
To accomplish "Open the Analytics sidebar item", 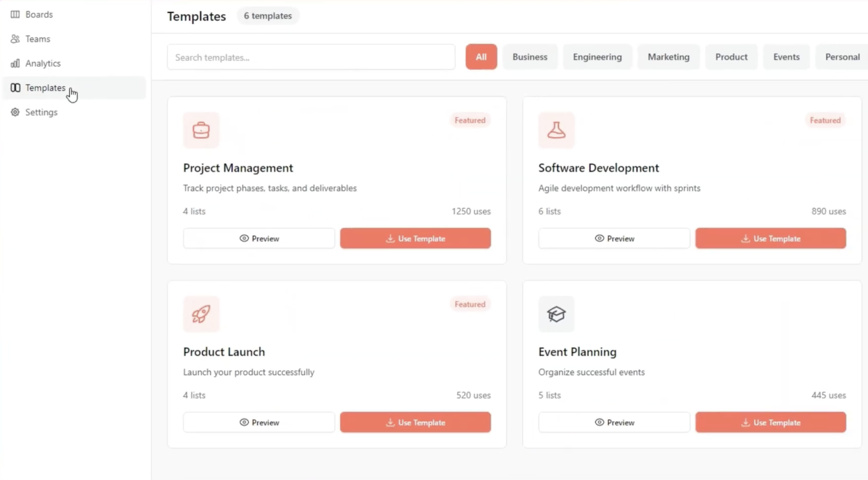I will point(43,63).
